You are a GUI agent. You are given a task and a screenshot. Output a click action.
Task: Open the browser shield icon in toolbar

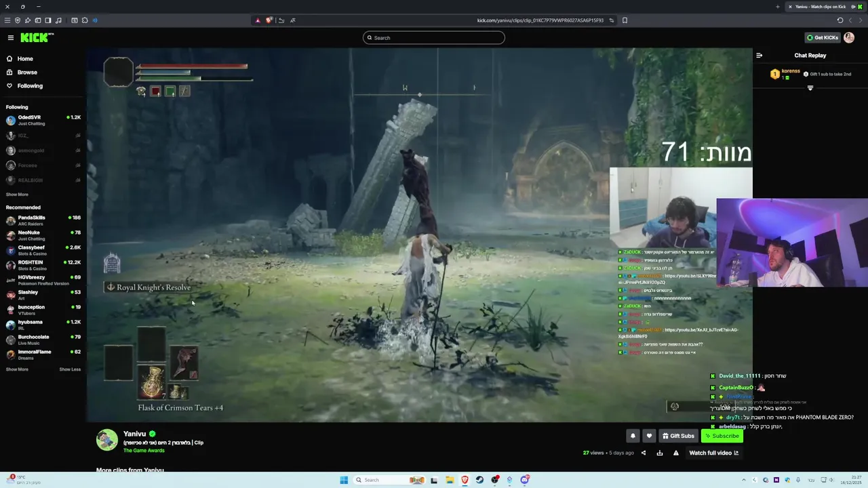coord(18,20)
